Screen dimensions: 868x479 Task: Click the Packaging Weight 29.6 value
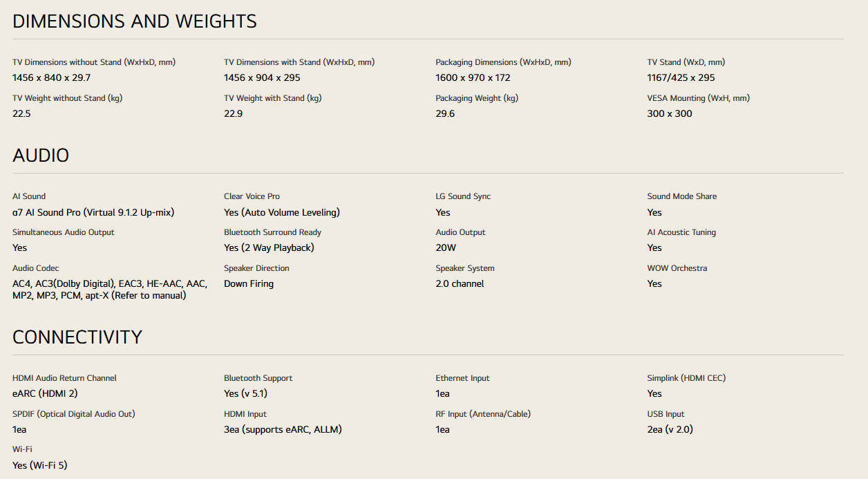(445, 113)
